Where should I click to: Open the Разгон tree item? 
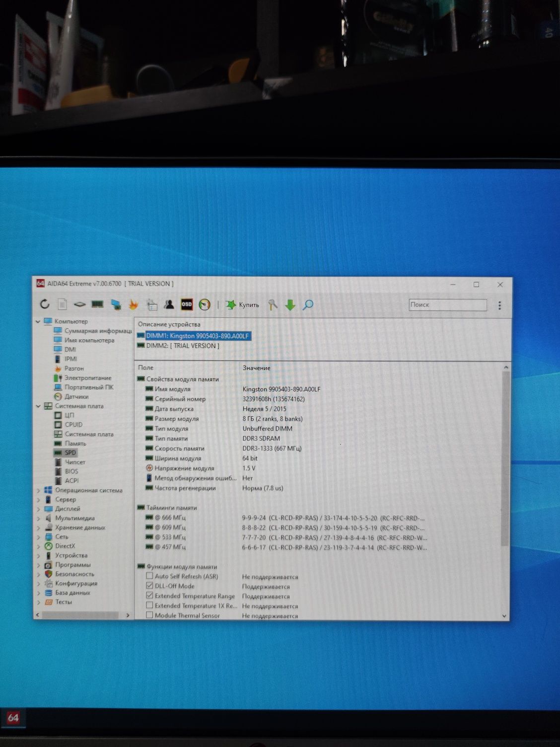[x=74, y=368]
